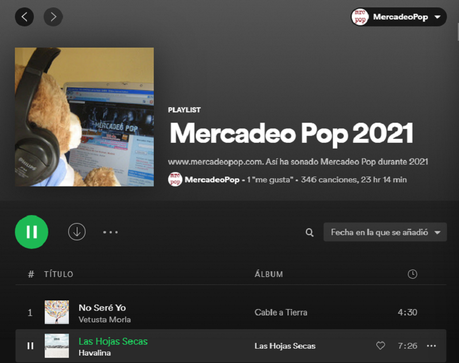Click the Las Hojas Secas album art
The height and width of the screenshot is (363, 459).
pyautogui.click(x=57, y=346)
